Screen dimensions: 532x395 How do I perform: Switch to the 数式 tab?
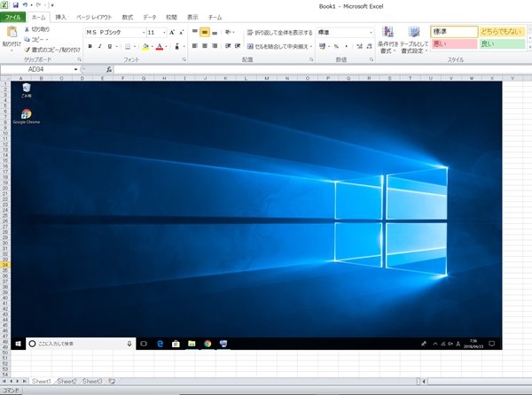click(x=128, y=18)
